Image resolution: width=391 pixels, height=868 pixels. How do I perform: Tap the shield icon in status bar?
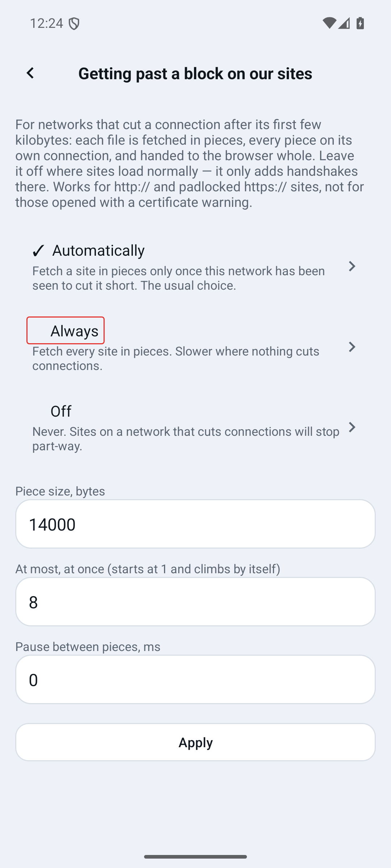pyautogui.click(x=74, y=24)
